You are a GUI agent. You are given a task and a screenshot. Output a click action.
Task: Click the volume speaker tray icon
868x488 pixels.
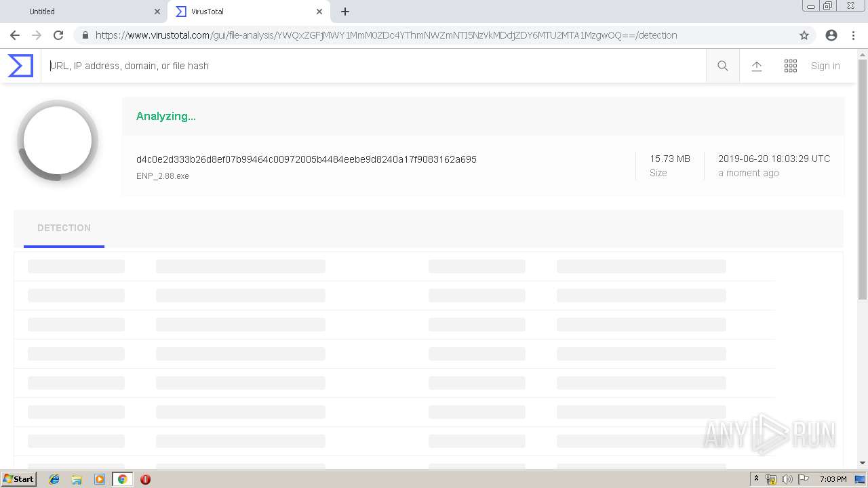(x=787, y=479)
